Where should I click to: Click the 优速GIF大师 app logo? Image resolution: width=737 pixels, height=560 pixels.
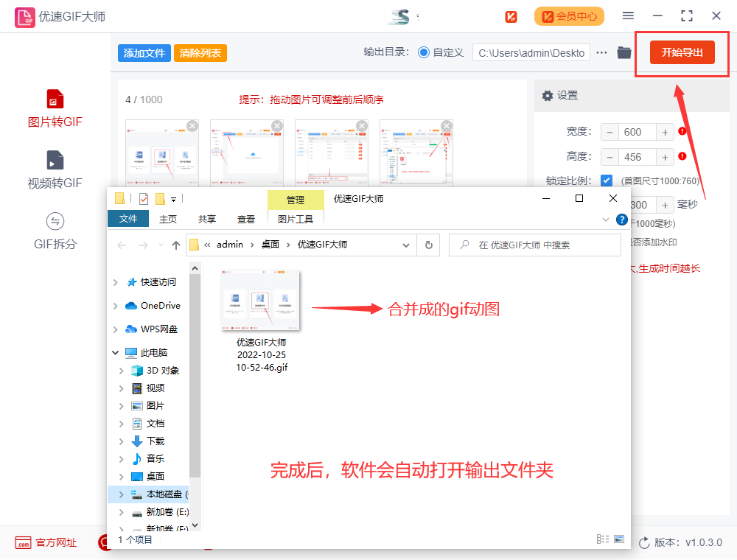click(24, 17)
